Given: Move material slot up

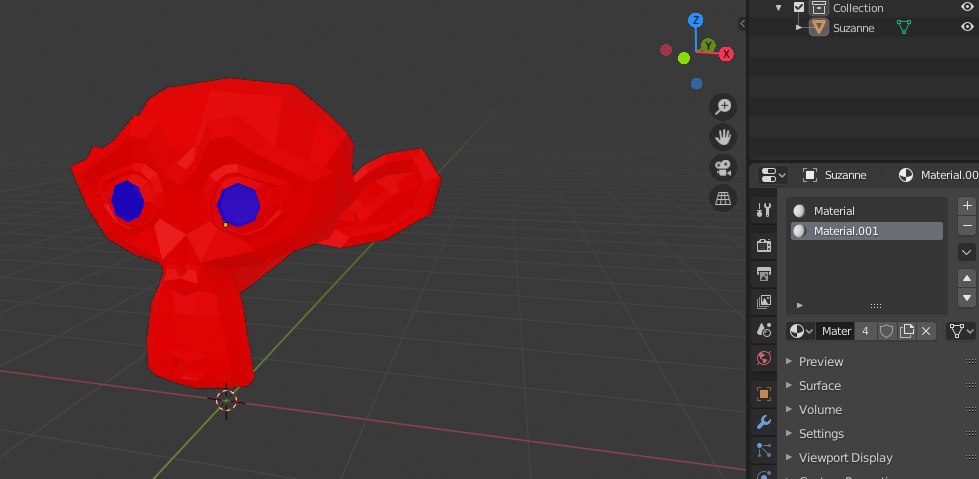Looking at the screenshot, I should point(967,278).
